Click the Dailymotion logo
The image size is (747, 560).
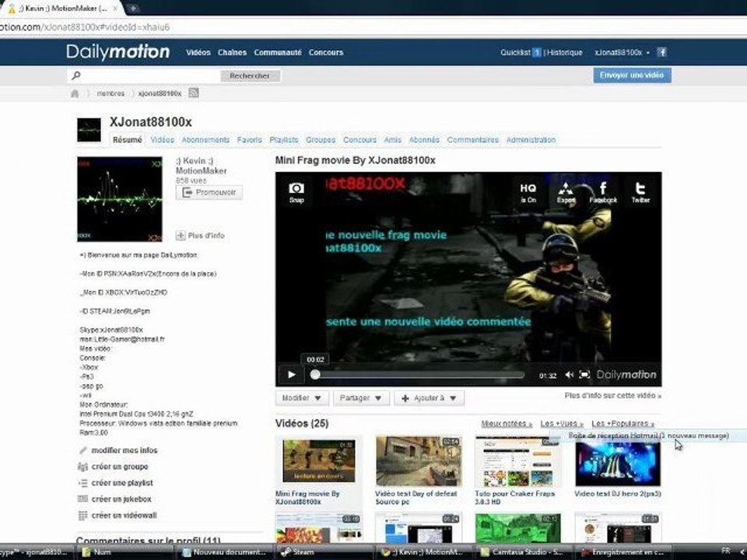click(117, 52)
